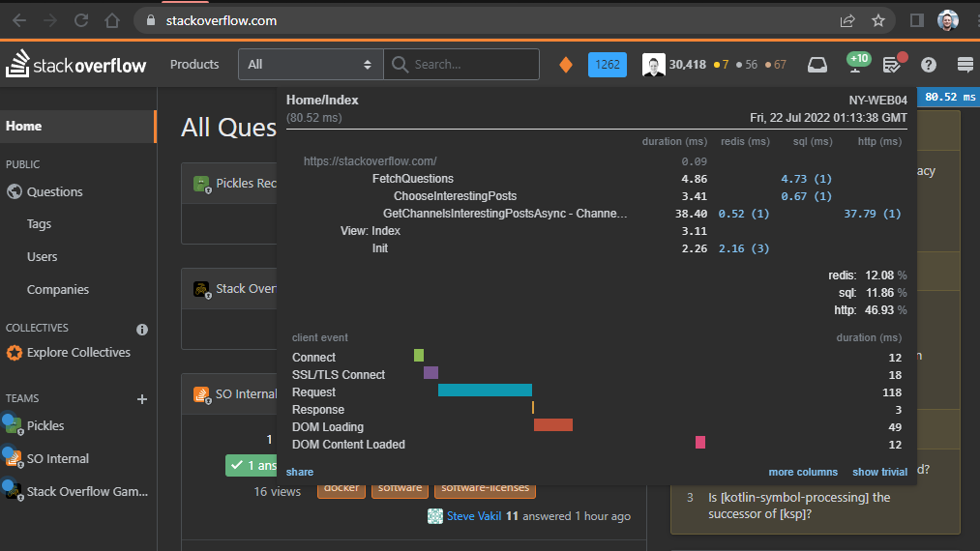Image resolution: width=980 pixels, height=551 pixels.
Task: Click the search magnifier icon
Action: click(x=400, y=65)
